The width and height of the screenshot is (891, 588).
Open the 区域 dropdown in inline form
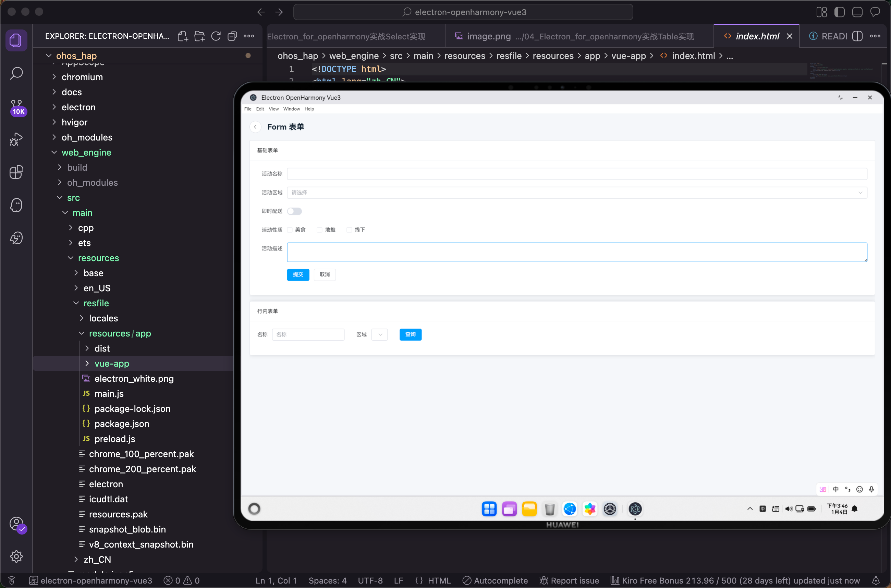[379, 334]
